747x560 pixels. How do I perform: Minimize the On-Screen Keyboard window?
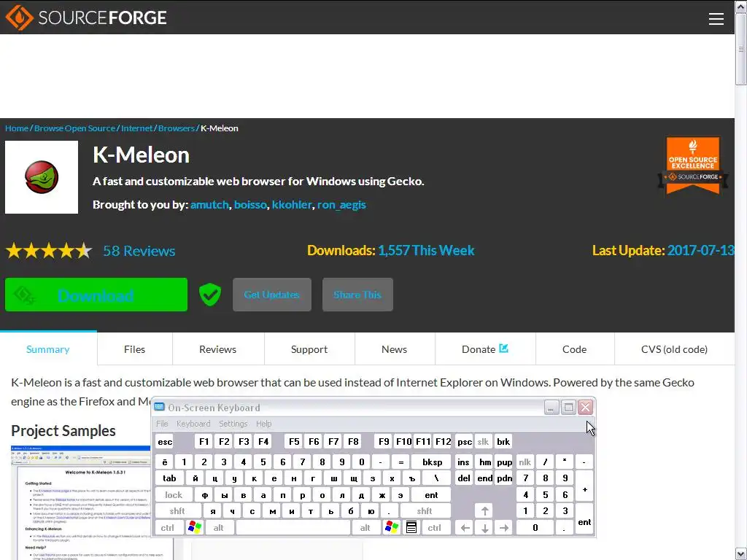(x=551, y=408)
